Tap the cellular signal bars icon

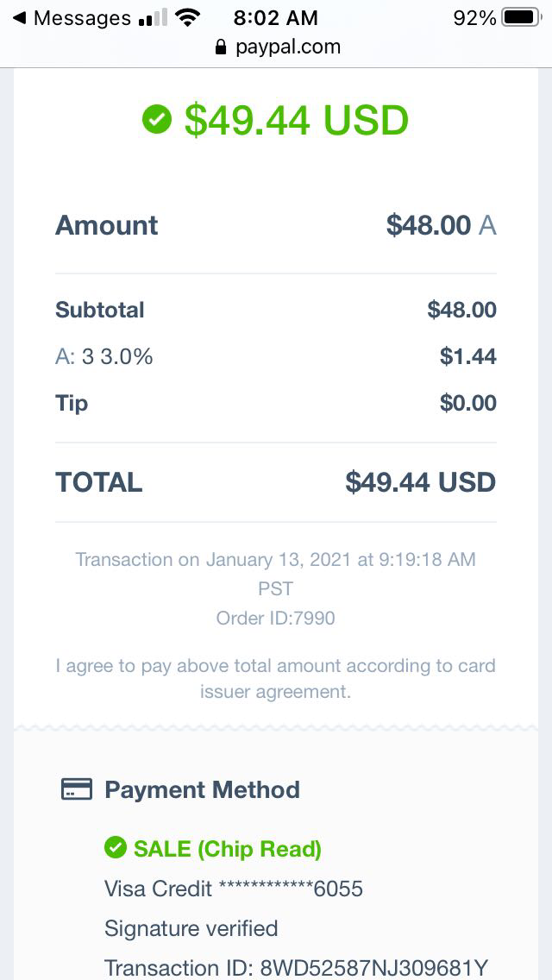tap(153, 18)
